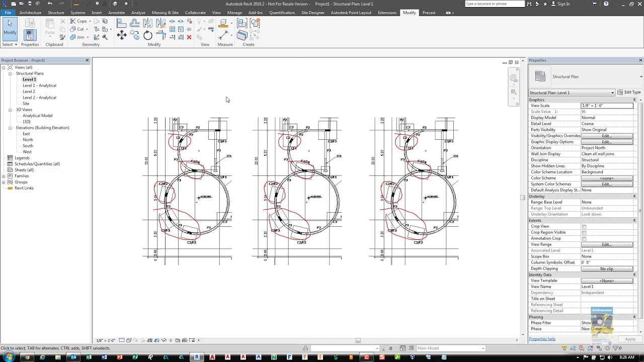The width and height of the screenshot is (644, 362).
Task: Toggle Crop View checkbox
Action: tap(584, 226)
